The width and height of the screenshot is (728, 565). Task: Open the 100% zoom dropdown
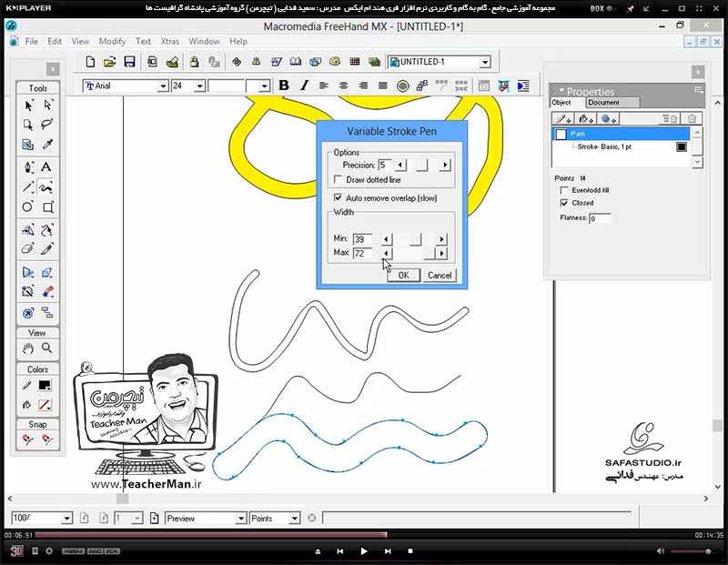click(x=66, y=518)
